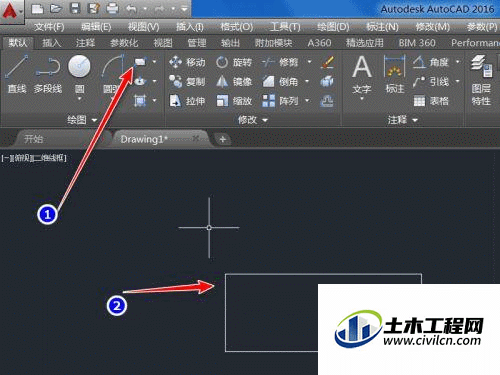Switch to the 视图 ribbon tab

163,43
